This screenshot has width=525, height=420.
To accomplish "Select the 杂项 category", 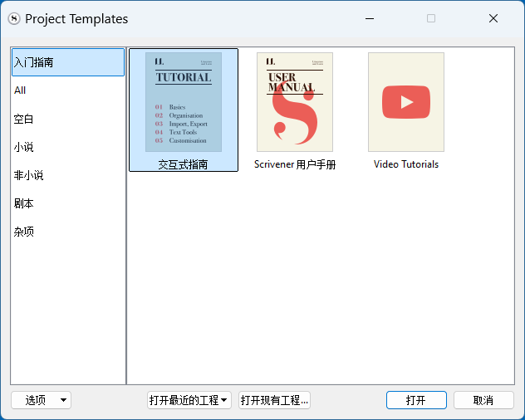I will click(68, 232).
